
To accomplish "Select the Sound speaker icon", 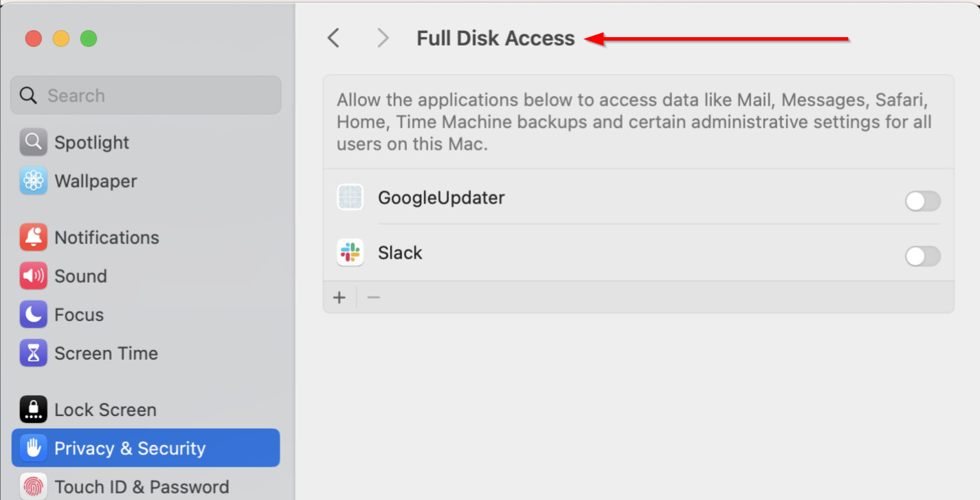I will 33,276.
